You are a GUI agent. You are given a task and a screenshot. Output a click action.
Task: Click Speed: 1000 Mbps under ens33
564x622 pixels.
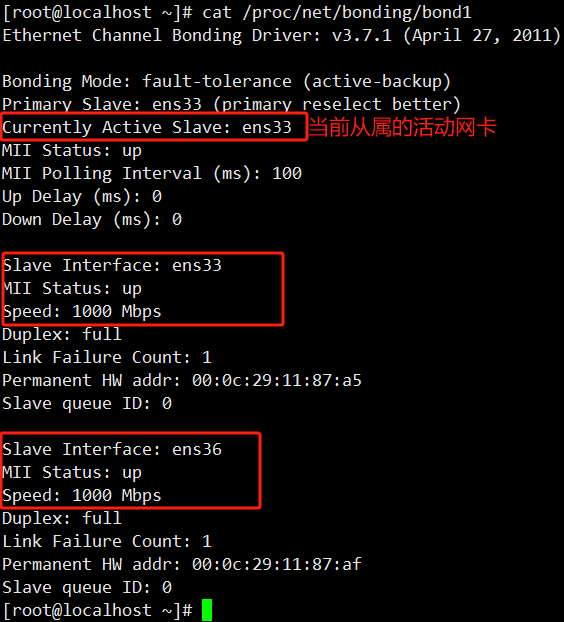coord(82,311)
